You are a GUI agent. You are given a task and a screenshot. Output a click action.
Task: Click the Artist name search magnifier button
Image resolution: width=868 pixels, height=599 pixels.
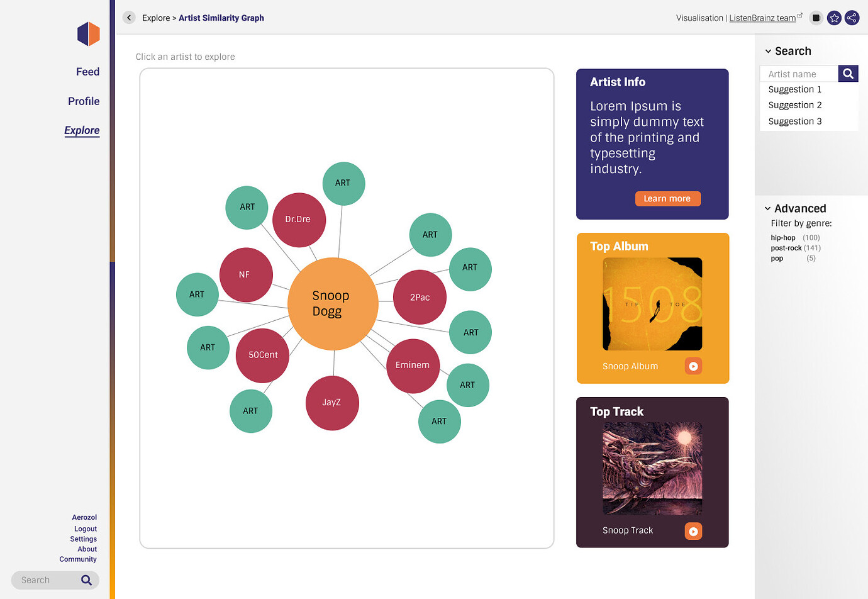848,74
